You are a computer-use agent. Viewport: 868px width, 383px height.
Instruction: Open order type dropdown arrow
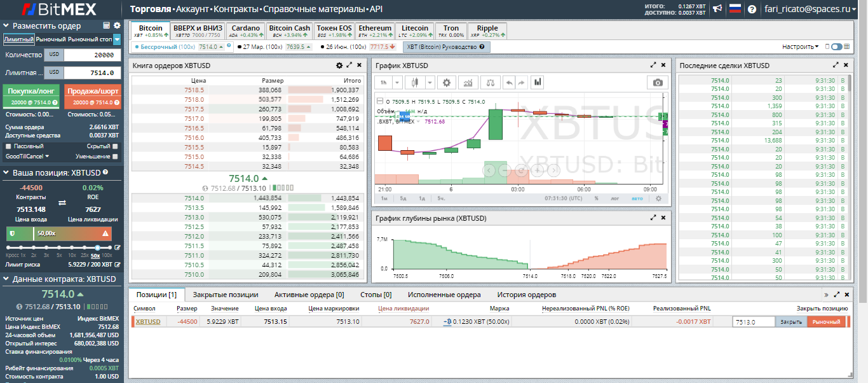pos(117,39)
